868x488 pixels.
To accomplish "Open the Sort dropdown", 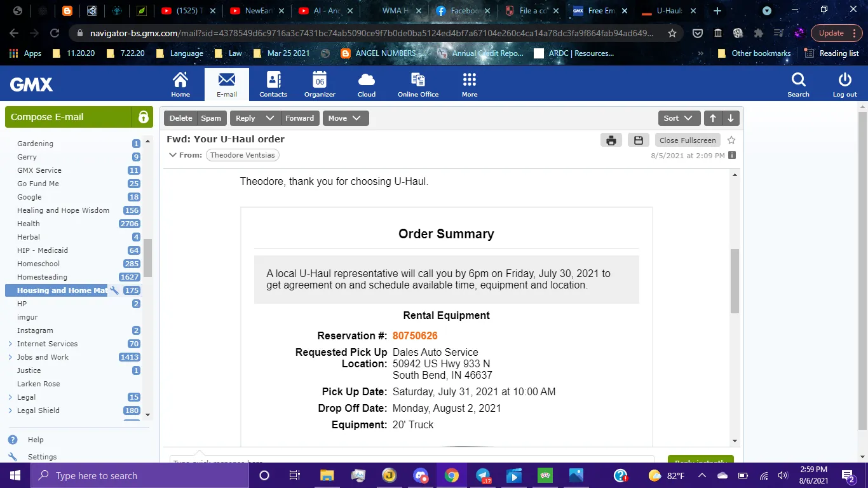I will coord(679,118).
